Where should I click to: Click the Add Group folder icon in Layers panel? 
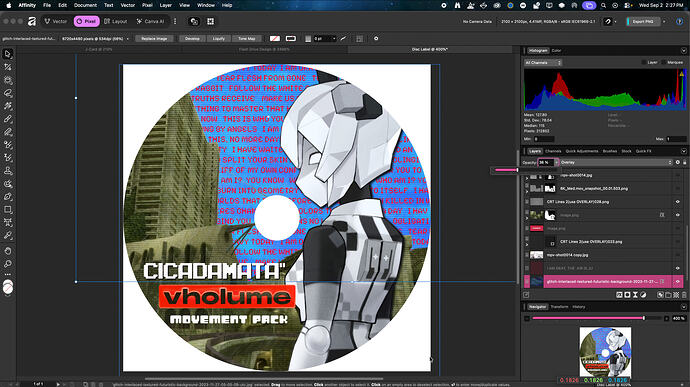[668, 295]
